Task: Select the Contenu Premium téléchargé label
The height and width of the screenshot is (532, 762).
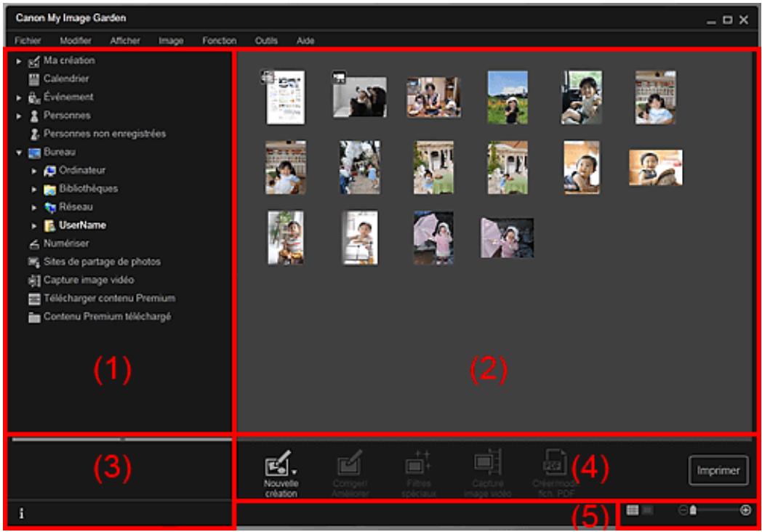Action: click(107, 317)
